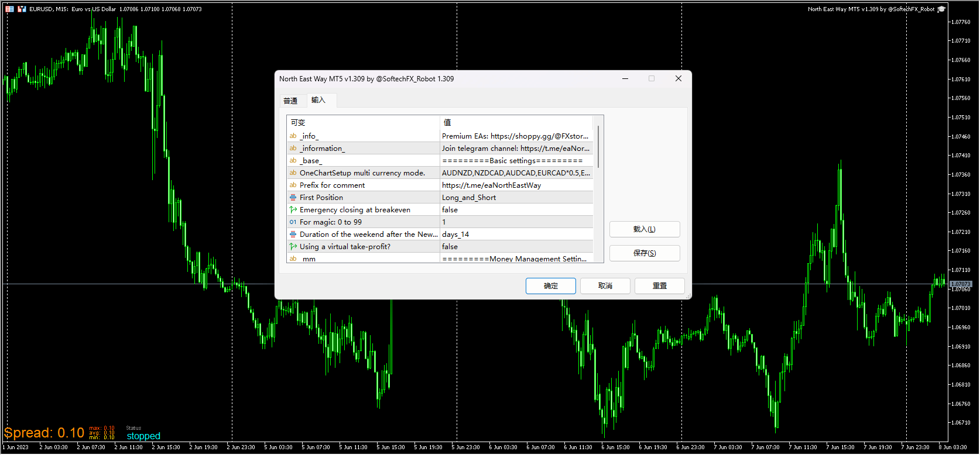Toggle the virtual take-profit false value
This screenshot has width=980, height=455.
tap(515, 247)
